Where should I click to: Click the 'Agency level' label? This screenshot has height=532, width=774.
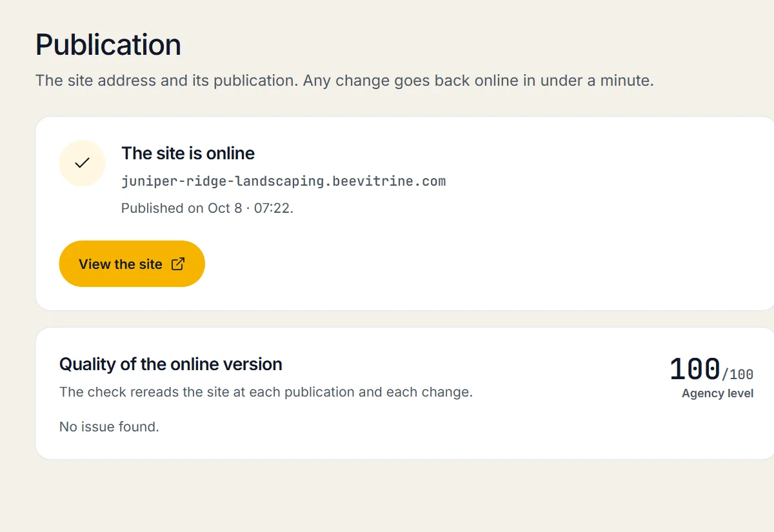[x=717, y=393]
